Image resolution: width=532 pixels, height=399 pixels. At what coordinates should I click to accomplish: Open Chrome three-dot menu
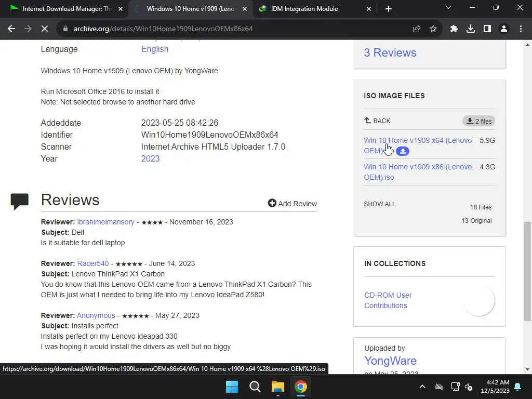coord(521,29)
